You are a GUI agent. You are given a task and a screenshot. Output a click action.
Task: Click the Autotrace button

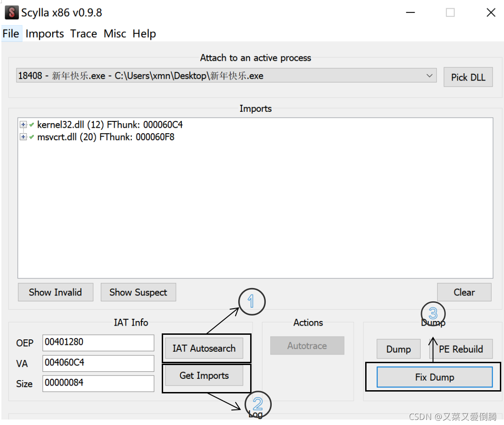pyautogui.click(x=307, y=346)
